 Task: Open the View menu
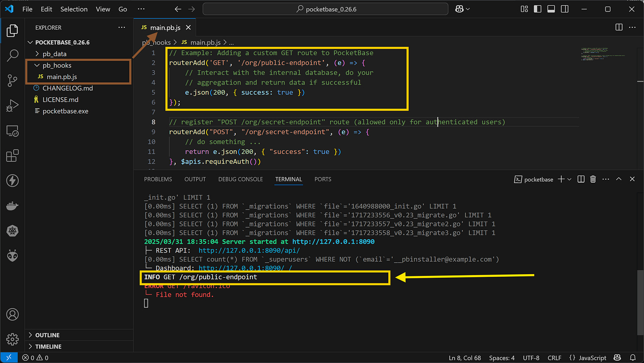tap(103, 9)
